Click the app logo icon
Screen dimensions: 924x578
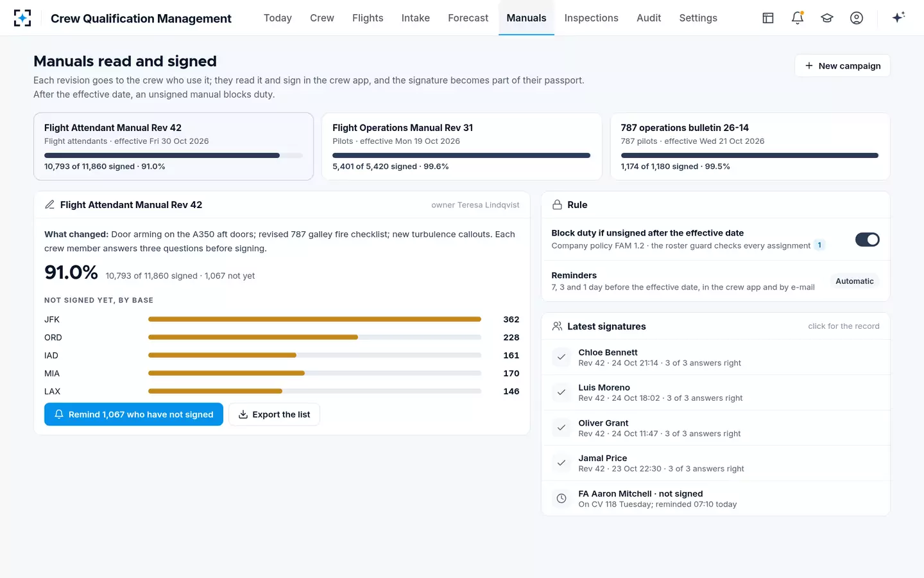coord(22,18)
